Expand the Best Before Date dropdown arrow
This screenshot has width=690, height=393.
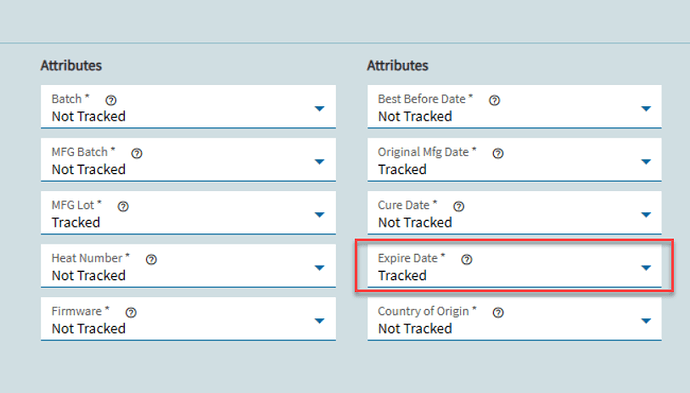point(646,108)
